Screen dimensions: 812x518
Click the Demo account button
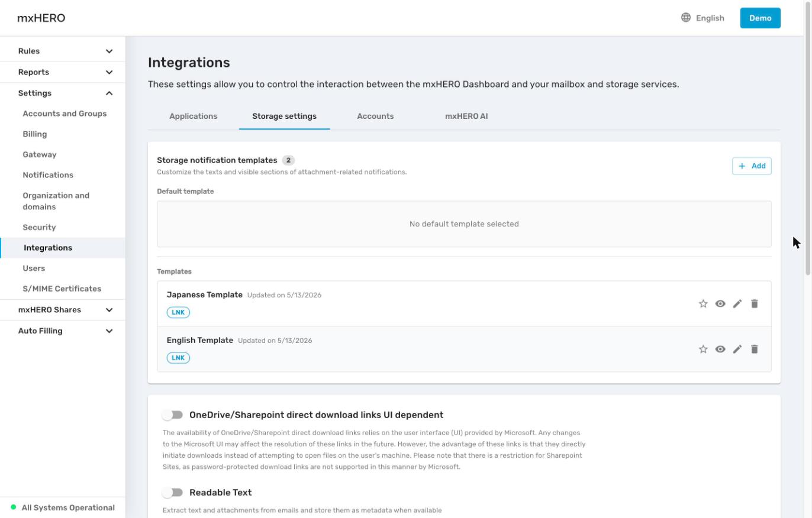761,18
